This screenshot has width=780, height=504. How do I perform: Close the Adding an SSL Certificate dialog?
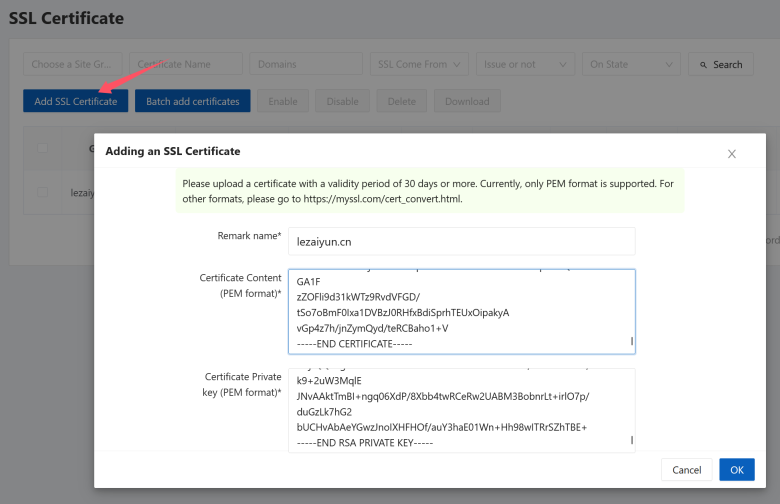(731, 154)
